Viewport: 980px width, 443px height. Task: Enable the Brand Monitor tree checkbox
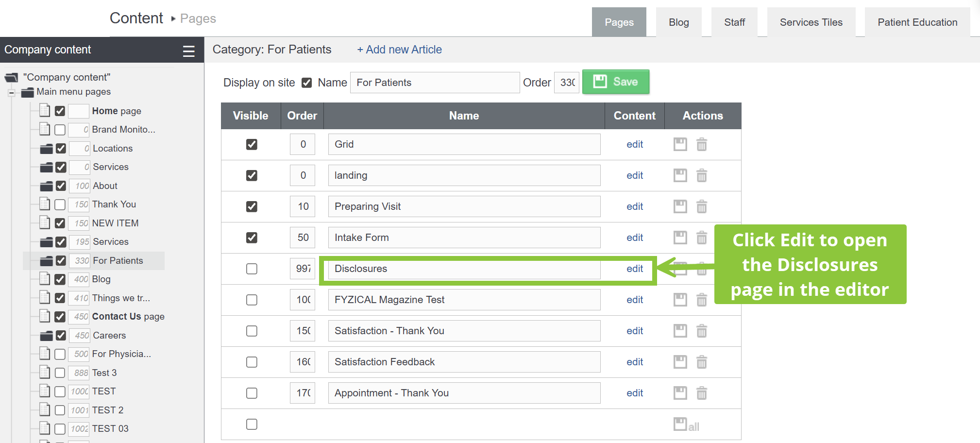coord(60,130)
